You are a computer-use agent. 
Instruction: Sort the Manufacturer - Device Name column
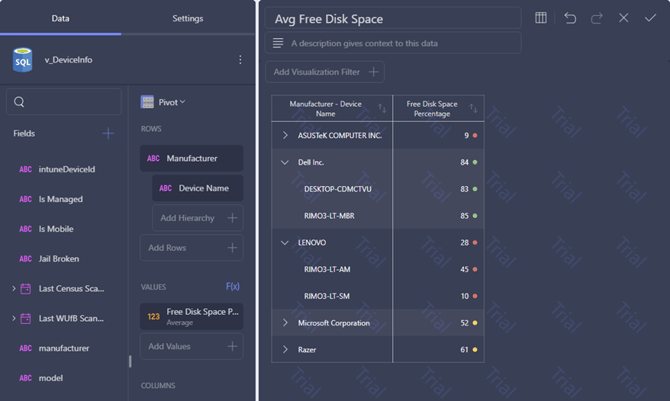click(382, 109)
